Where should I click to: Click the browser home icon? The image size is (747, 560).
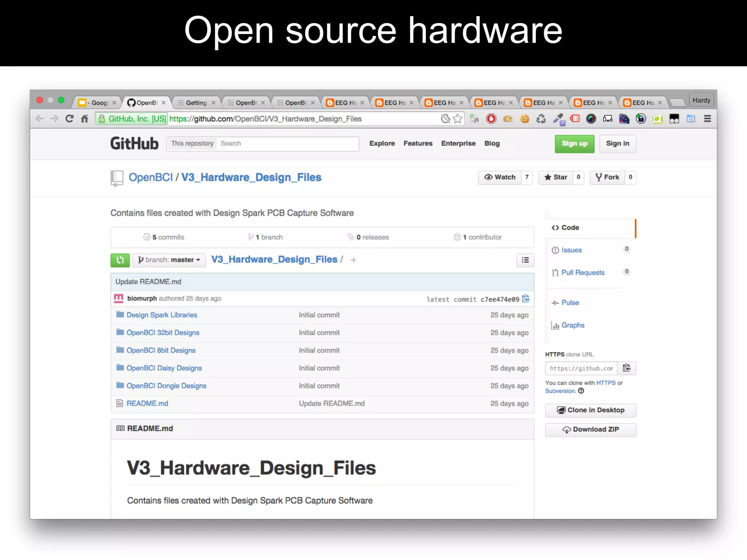[85, 119]
